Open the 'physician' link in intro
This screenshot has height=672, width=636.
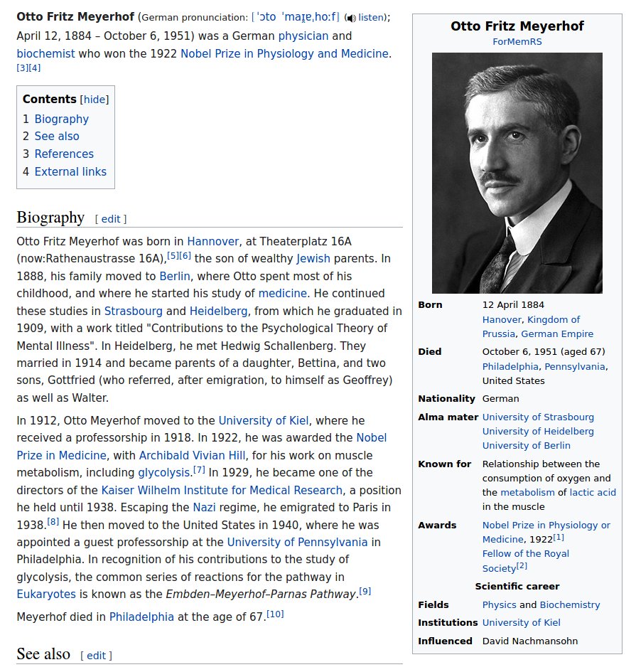pos(303,36)
